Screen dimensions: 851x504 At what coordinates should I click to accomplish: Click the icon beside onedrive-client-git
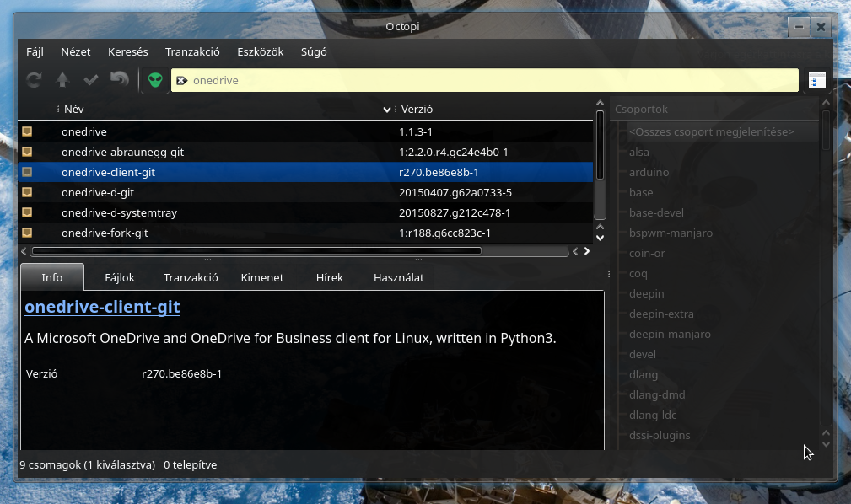click(27, 172)
